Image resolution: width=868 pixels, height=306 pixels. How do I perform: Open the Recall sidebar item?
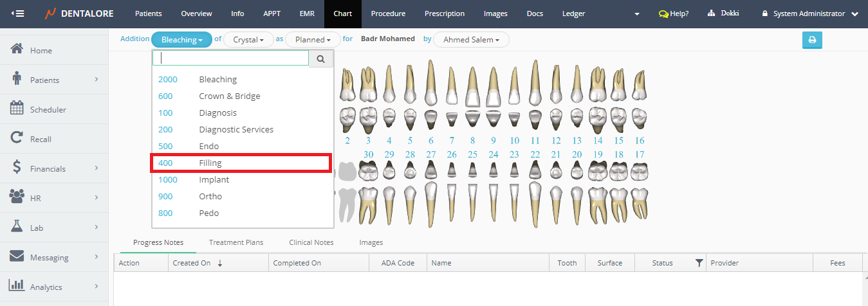pos(41,139)
